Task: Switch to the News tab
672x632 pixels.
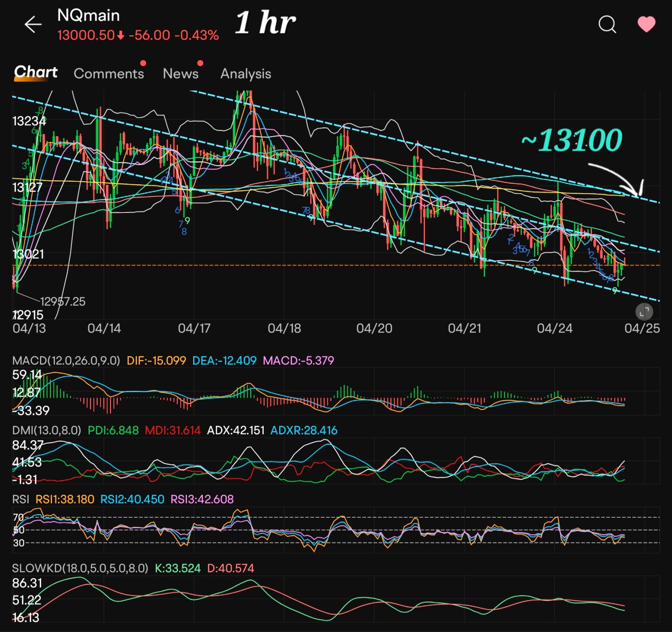Action: pyautogui.click(x=181, y=73)
